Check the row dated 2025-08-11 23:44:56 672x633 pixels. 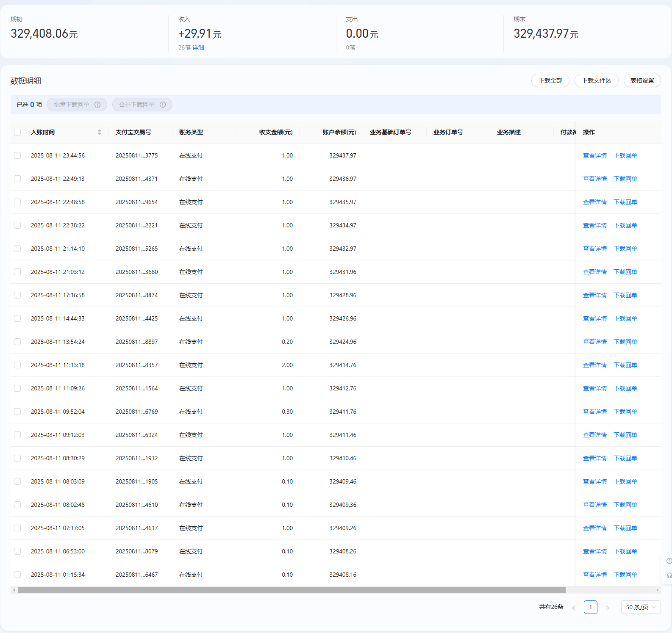17,155
